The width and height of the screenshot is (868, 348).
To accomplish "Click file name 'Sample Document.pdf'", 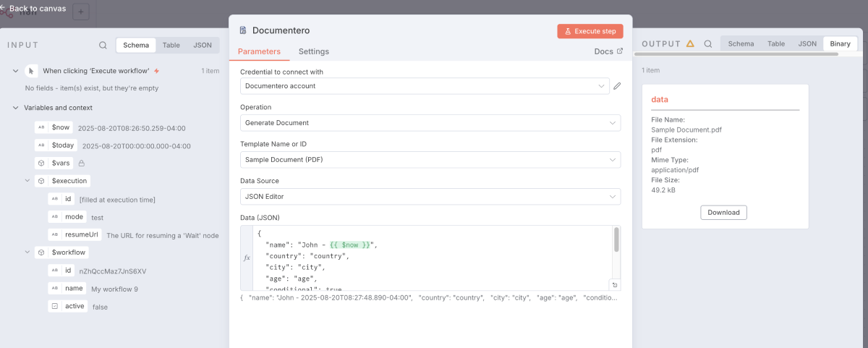I will point(686,130).
